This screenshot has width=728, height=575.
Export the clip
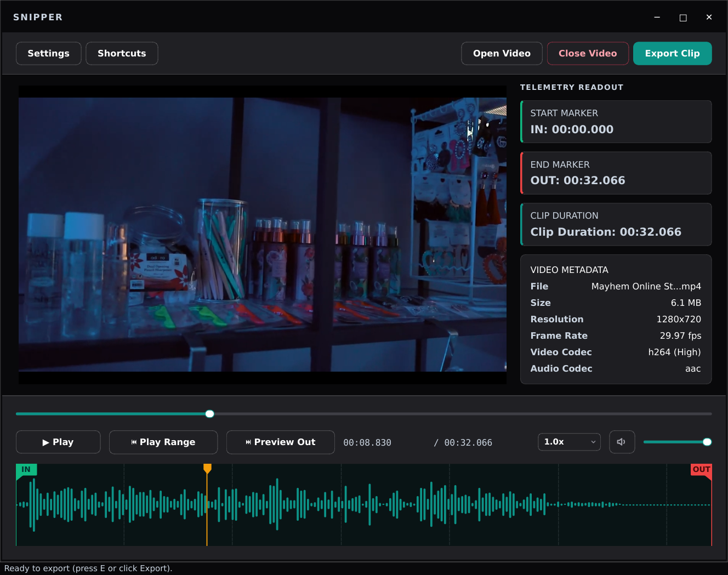point(672,53)
